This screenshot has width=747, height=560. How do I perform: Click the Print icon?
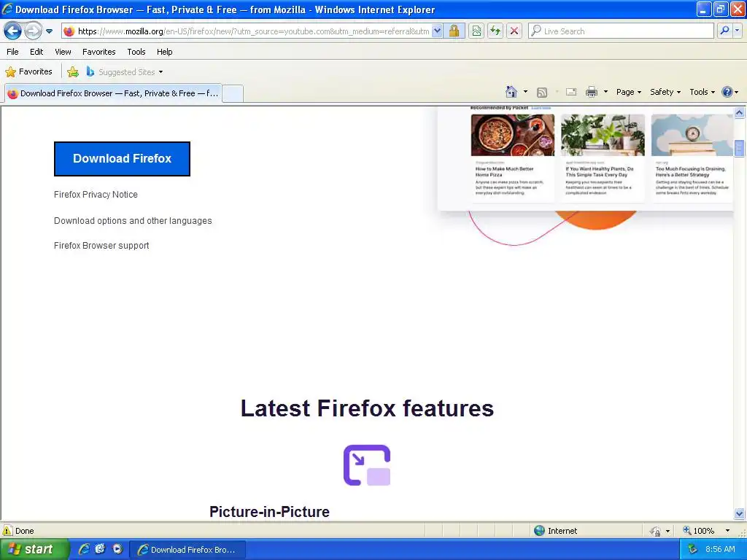point(591,93)
